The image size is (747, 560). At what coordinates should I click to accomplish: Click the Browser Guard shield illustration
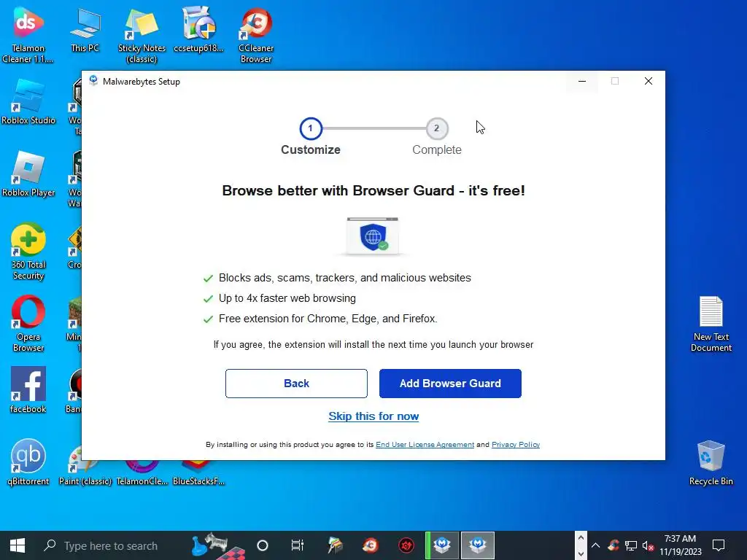(x=373, y=236)
